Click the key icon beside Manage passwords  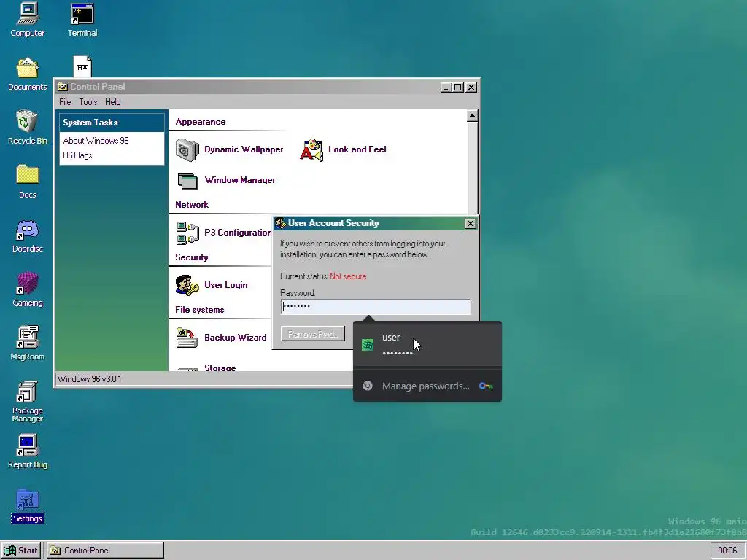(485, 386)
